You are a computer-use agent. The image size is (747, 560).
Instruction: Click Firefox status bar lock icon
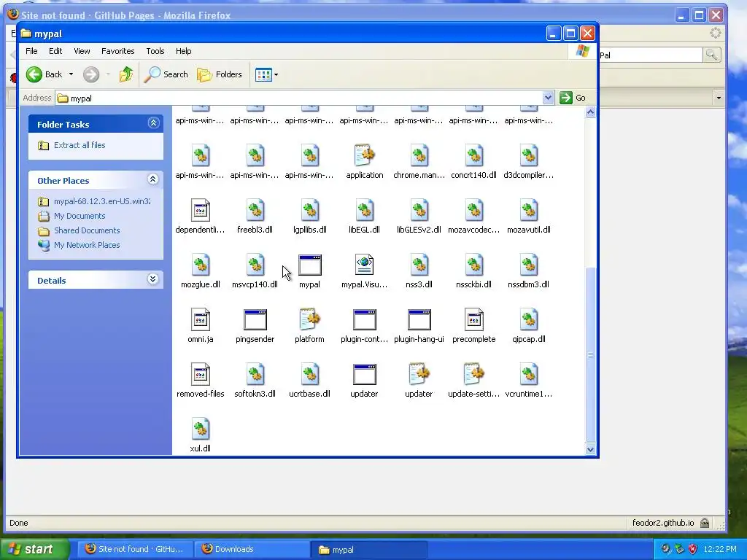[705, 523]
